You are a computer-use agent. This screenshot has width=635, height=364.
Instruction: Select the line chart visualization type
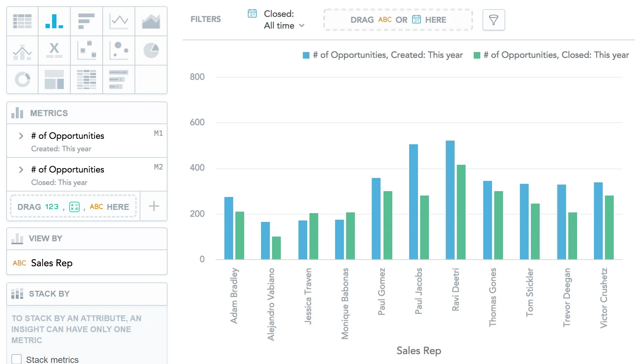click(x=118, y=21)
